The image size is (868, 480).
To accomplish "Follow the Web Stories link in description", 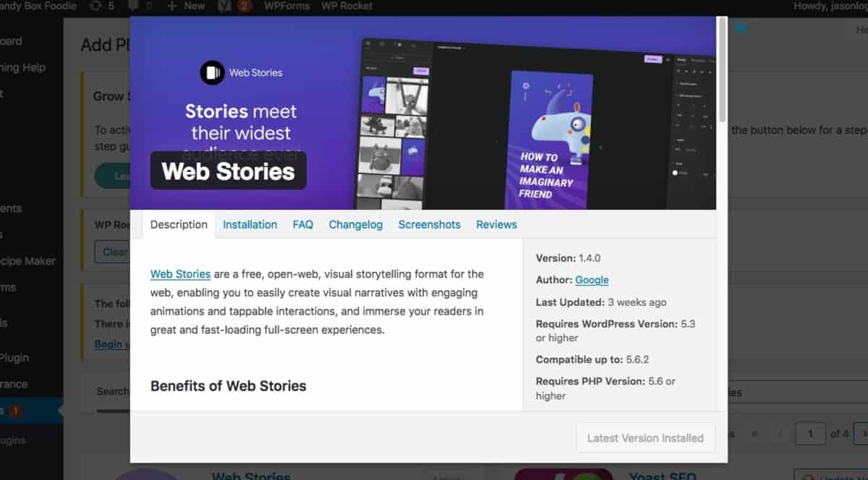I will click(180, 274).
